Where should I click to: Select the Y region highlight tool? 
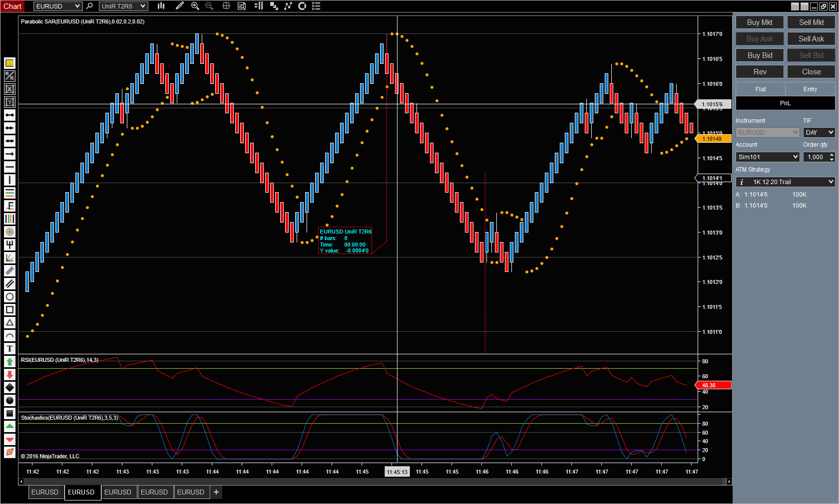(x=9, y=102)
